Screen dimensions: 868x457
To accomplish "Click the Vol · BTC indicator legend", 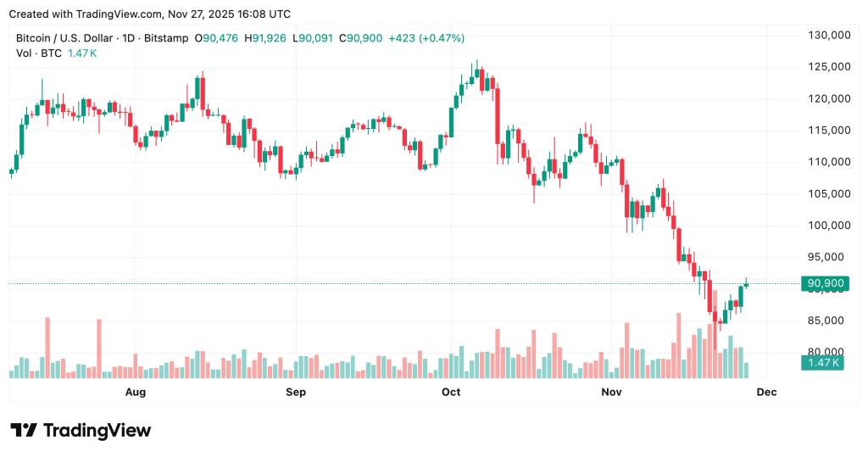I will pyautogui.click(x=34, y=53).
